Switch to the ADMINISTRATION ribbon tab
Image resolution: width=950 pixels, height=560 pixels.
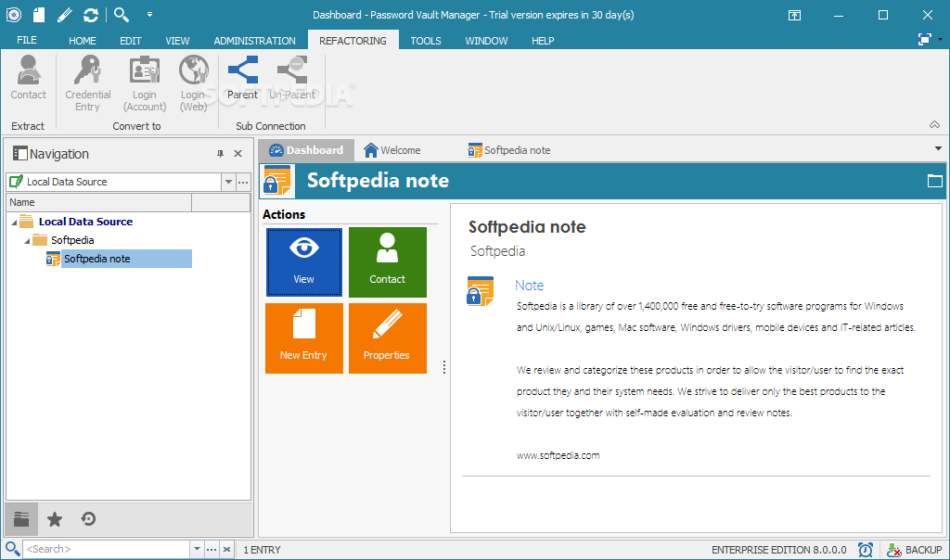tap(254, 41)
